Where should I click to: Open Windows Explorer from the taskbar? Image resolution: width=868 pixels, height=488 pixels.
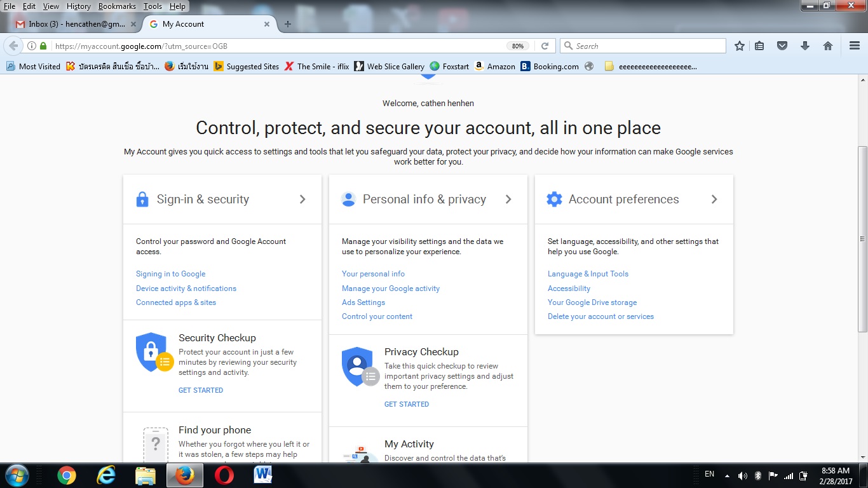tap(145, 475)
